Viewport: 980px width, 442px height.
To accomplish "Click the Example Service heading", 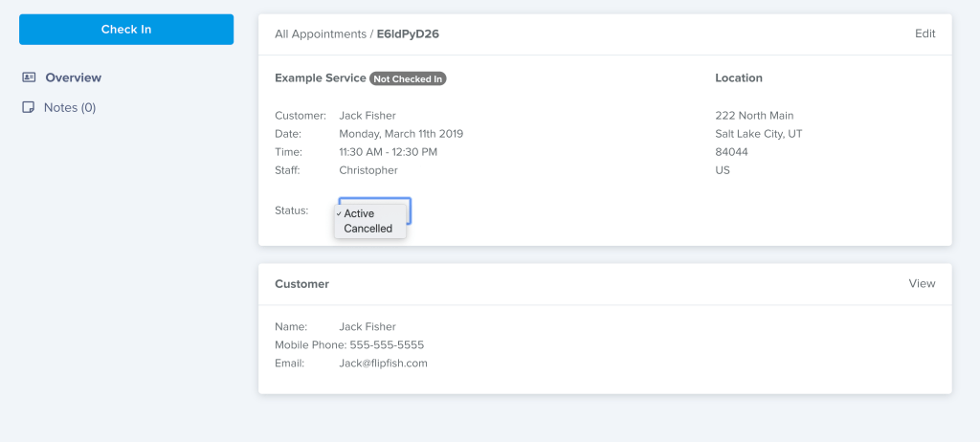I will tap(321, 77).
